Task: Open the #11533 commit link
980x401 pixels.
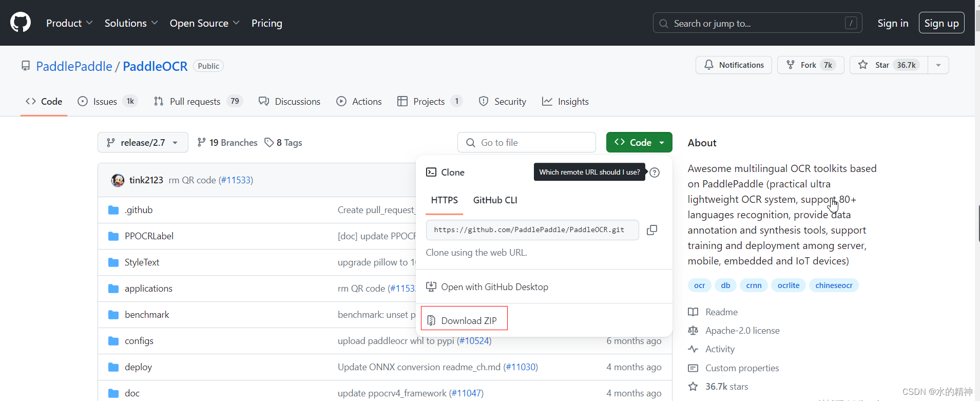Action: pyautogui.click(x=236, y=180)
